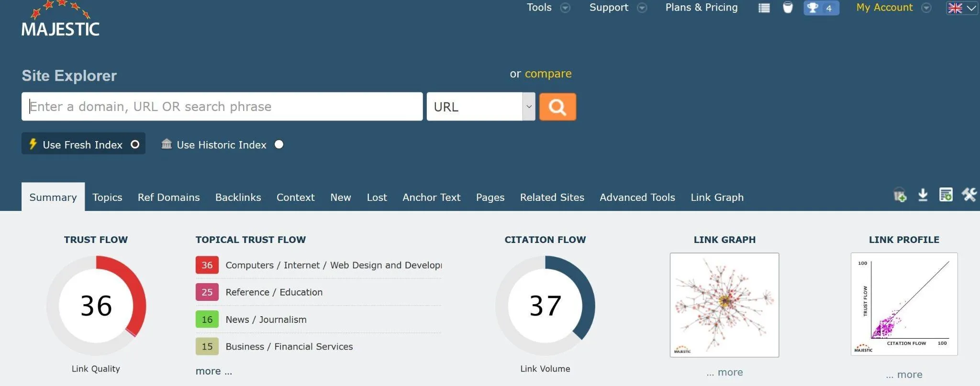Click the create report table icon
The height and width of the screenshot is (386, 980).
point(946,195)
